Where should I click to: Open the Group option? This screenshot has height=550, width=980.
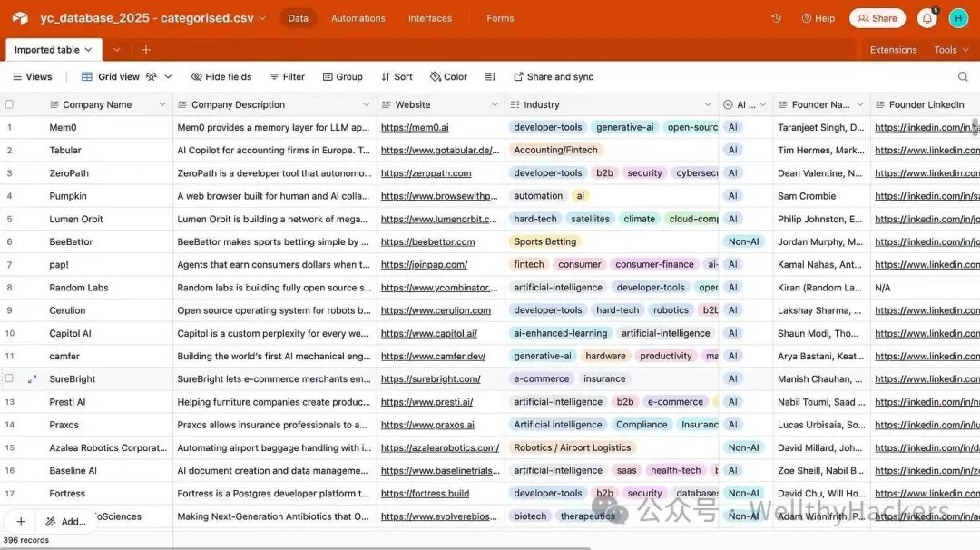tap(342, 77)
